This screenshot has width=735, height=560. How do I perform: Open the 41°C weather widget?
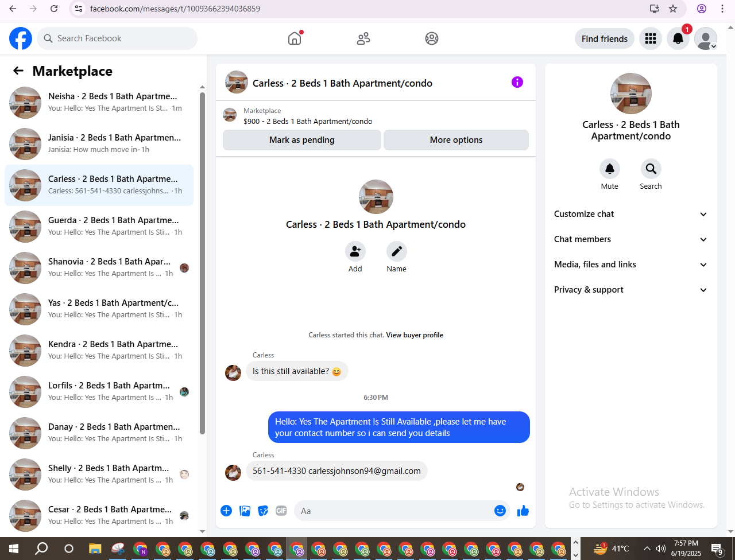(611, 549)
